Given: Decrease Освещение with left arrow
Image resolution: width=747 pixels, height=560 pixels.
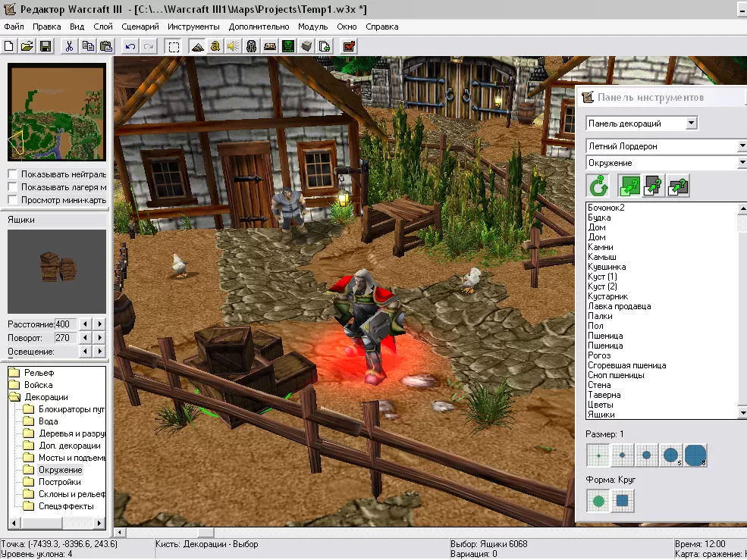Looking at the screenshot, I should (85, 352).
